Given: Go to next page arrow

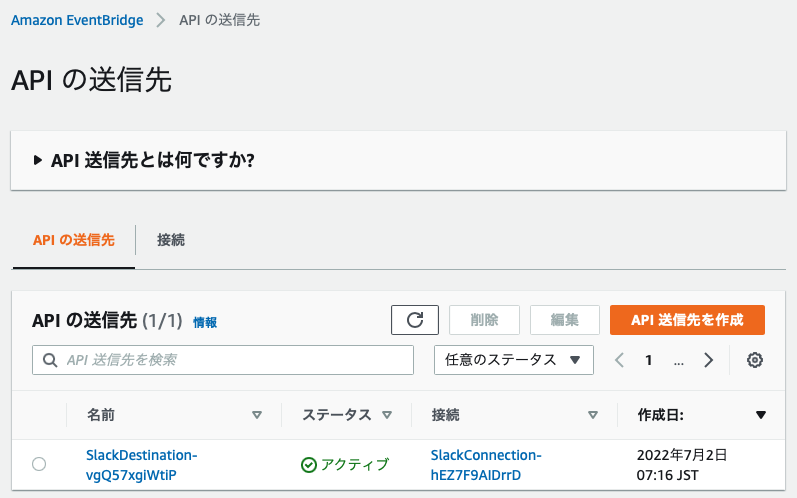Looking at the screenshot, I should 709,360.
